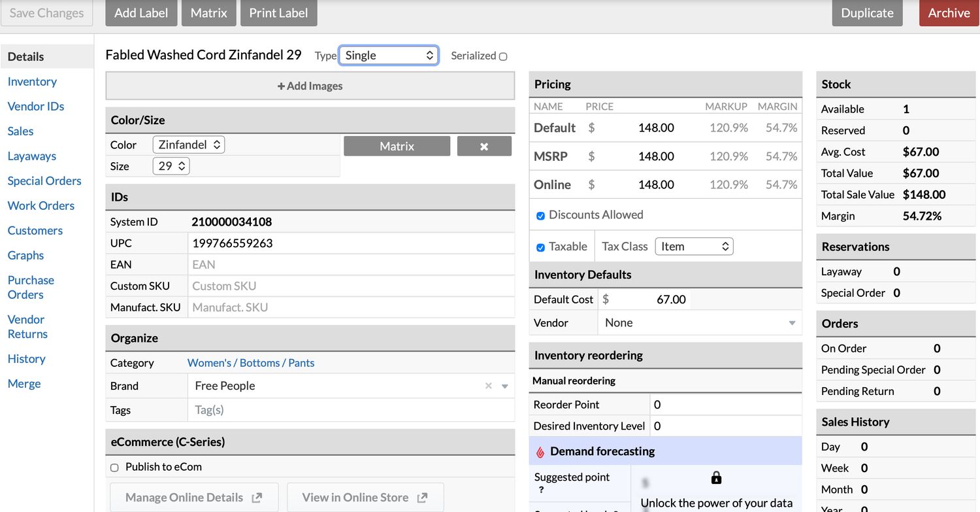The image size is (980, 512).
Task: Enable Publish to eCom
Action: [114, 468]
